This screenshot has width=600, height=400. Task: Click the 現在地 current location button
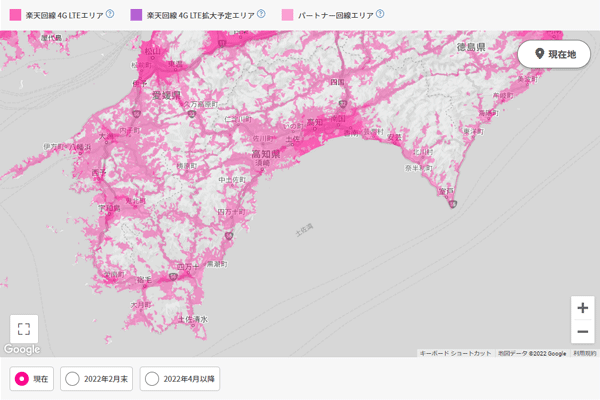[554, 54]
